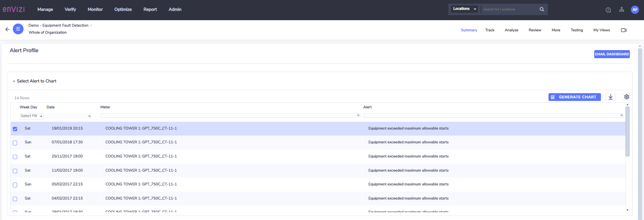
Task: Open the help question mark icon
Action: (608, 10)
